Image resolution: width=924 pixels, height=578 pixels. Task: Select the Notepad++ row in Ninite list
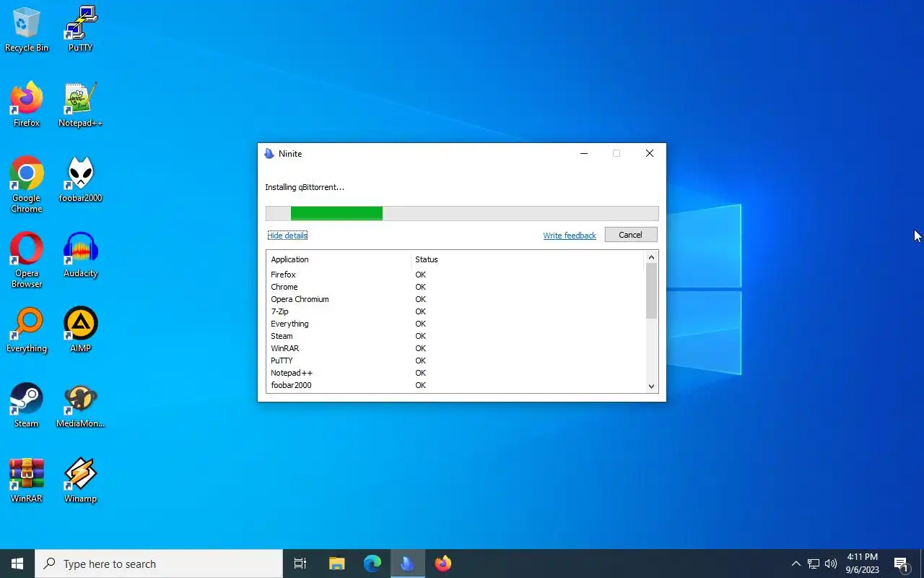point(455,373)
